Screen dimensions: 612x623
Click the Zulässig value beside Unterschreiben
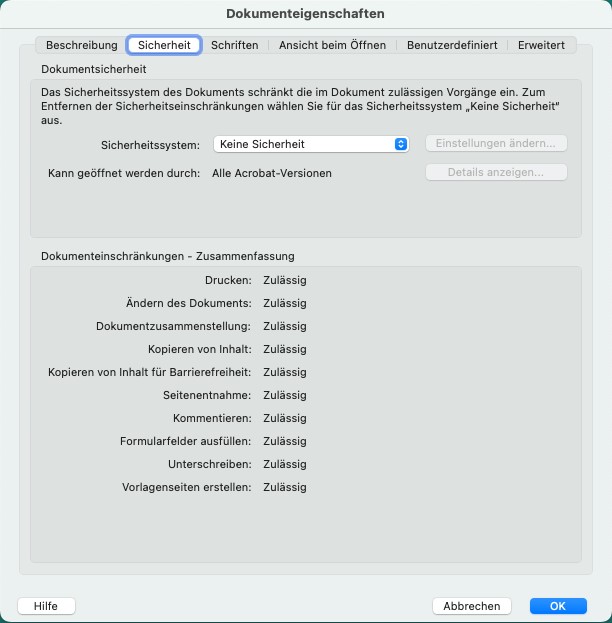pyautogui.click(x=285, y=464)
